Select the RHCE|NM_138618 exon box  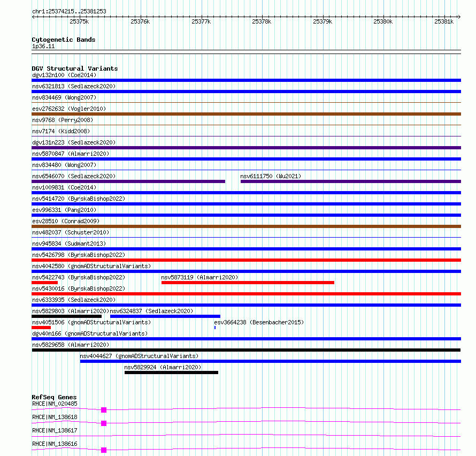point(104,423)
